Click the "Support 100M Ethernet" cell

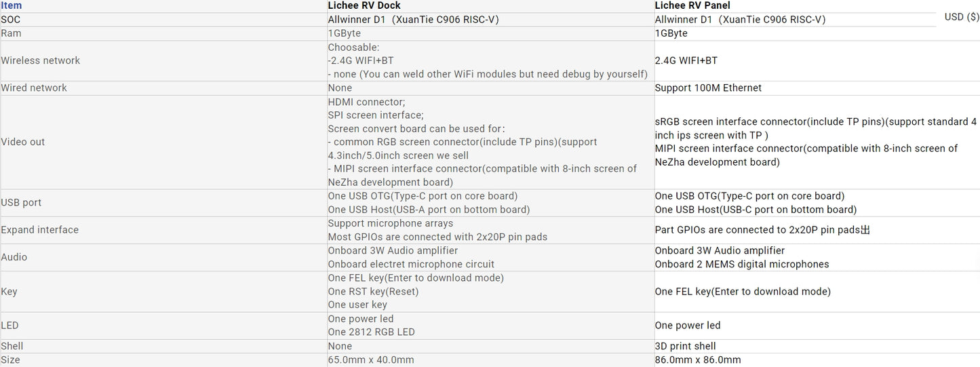point(708,88)
